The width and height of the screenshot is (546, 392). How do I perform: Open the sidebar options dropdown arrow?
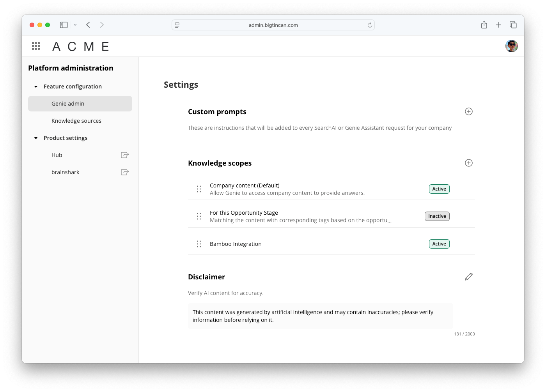point(75,25)
